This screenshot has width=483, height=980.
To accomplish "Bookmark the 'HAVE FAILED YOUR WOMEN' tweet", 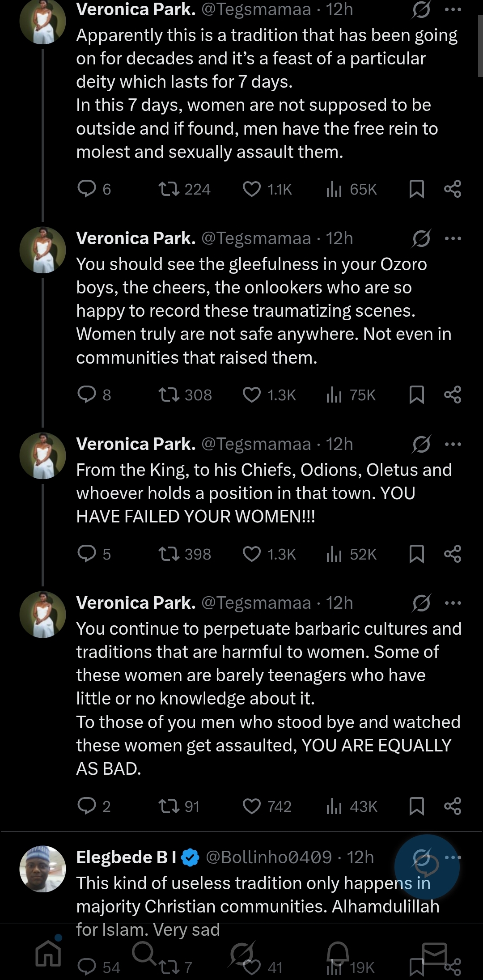I will 416,554.
